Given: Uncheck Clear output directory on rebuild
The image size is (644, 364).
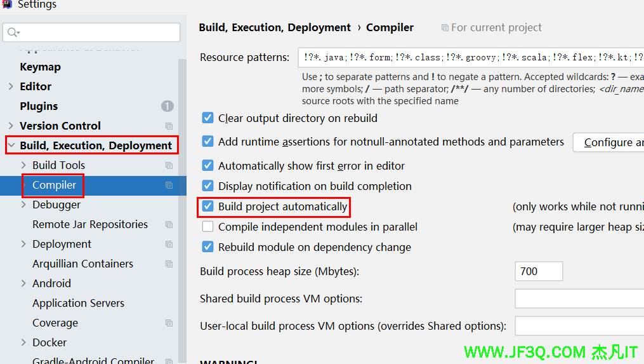Looking at the screenshot, I should coord(207,118).
